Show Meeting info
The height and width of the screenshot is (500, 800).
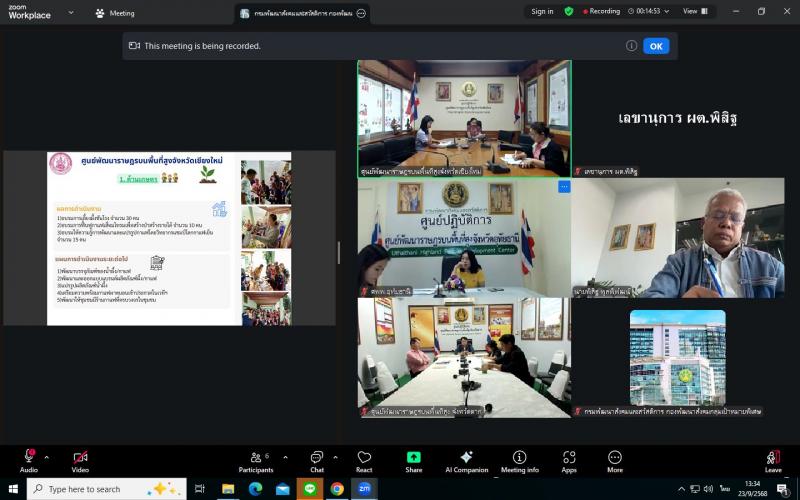[x=519, y=461]
